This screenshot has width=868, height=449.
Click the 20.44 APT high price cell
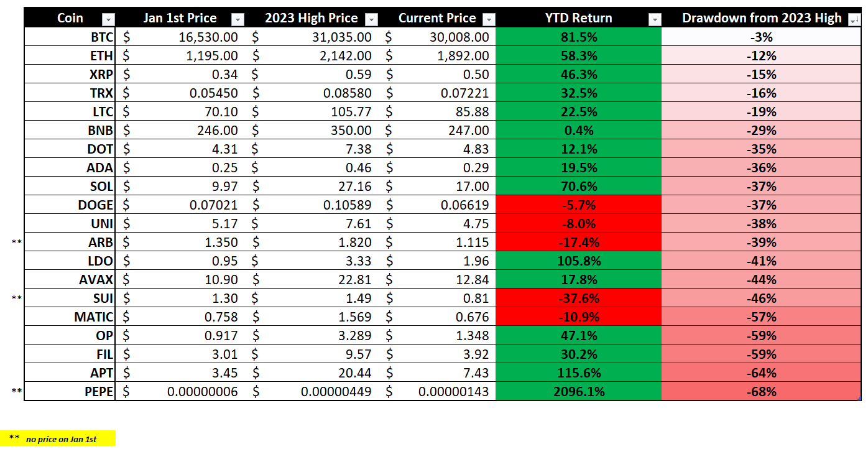click(312, 373)
